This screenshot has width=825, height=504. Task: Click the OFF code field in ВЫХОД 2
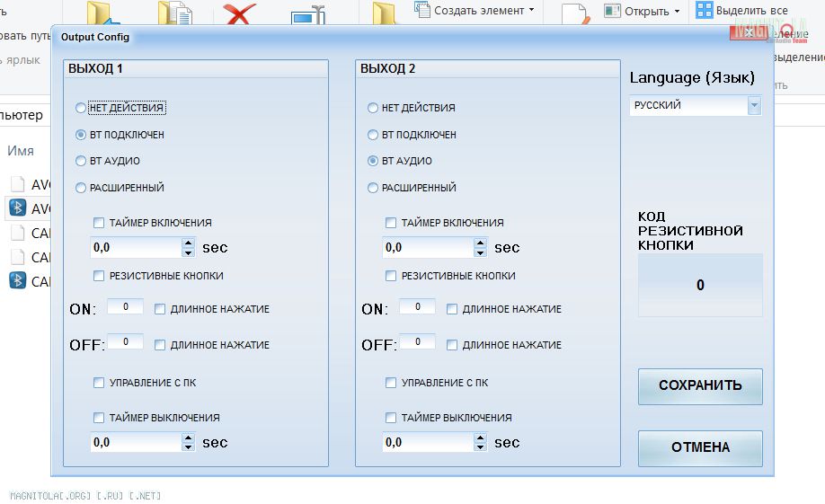point(417,342)
